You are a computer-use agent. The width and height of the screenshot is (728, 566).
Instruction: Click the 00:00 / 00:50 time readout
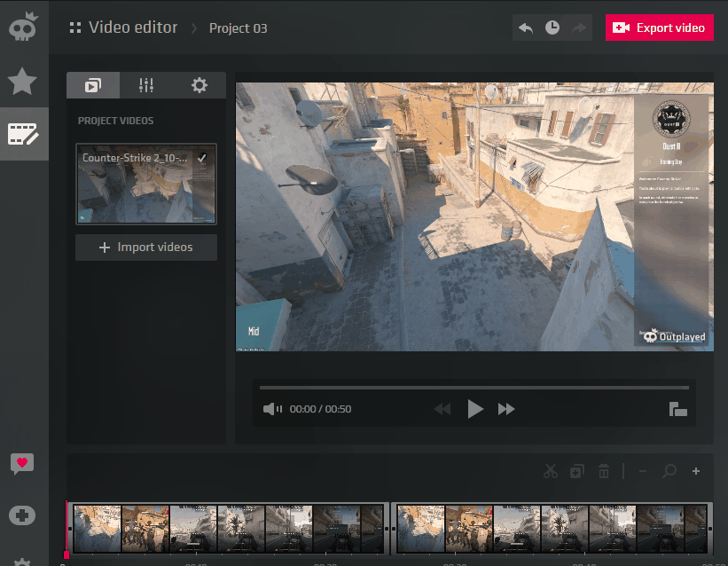pyautogui.click(x=320, y=409)
